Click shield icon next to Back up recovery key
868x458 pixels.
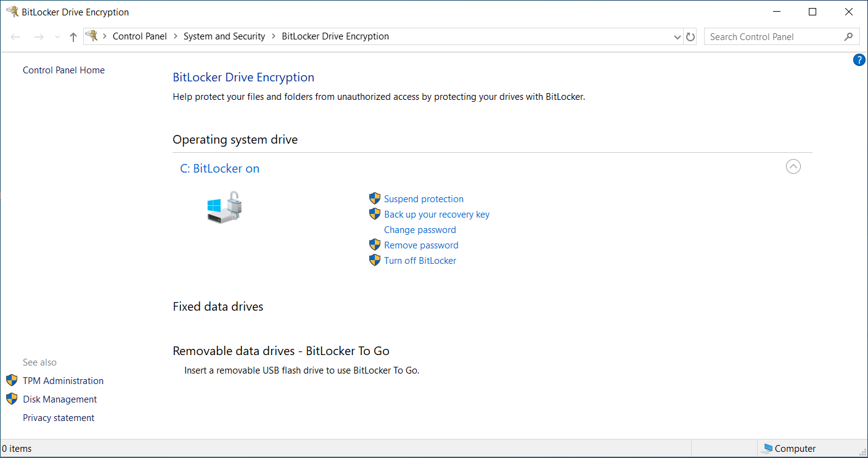pyautogui.click(x=375, y=214)
